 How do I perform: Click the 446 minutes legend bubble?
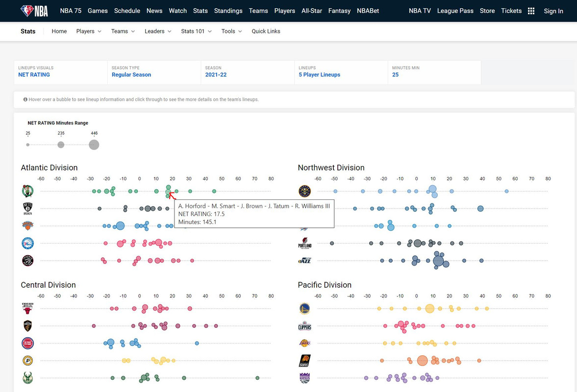tap(94, 145)
